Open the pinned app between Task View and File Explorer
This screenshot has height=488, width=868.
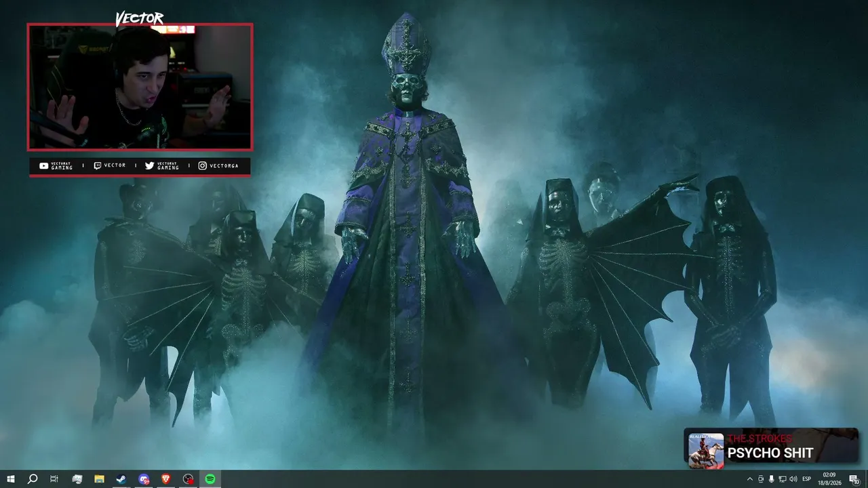(x=77, y=479)
